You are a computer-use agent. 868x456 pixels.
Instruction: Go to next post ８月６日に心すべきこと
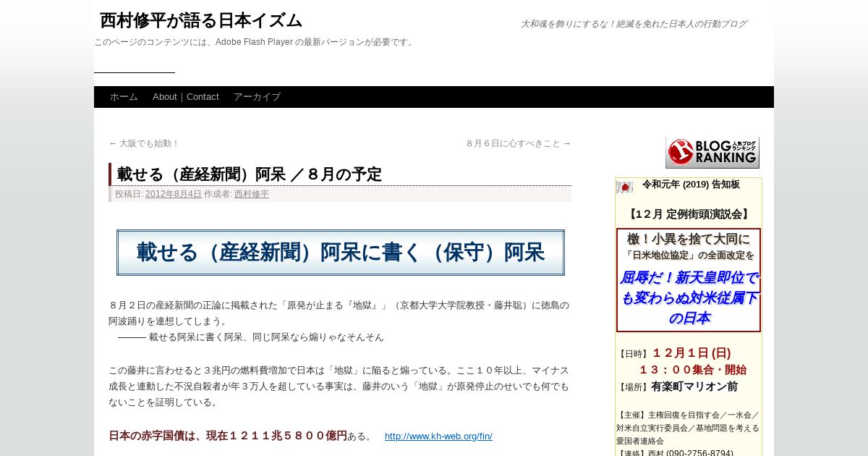coord(519,143)
